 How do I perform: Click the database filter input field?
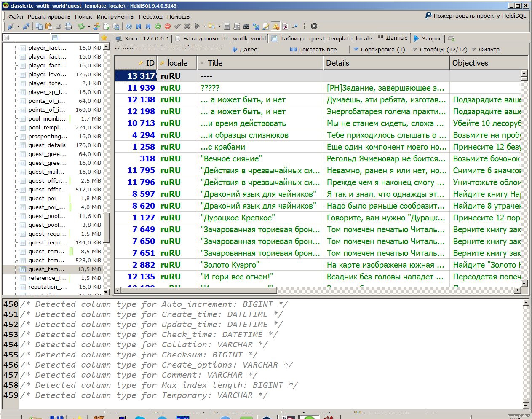(26, 38)
